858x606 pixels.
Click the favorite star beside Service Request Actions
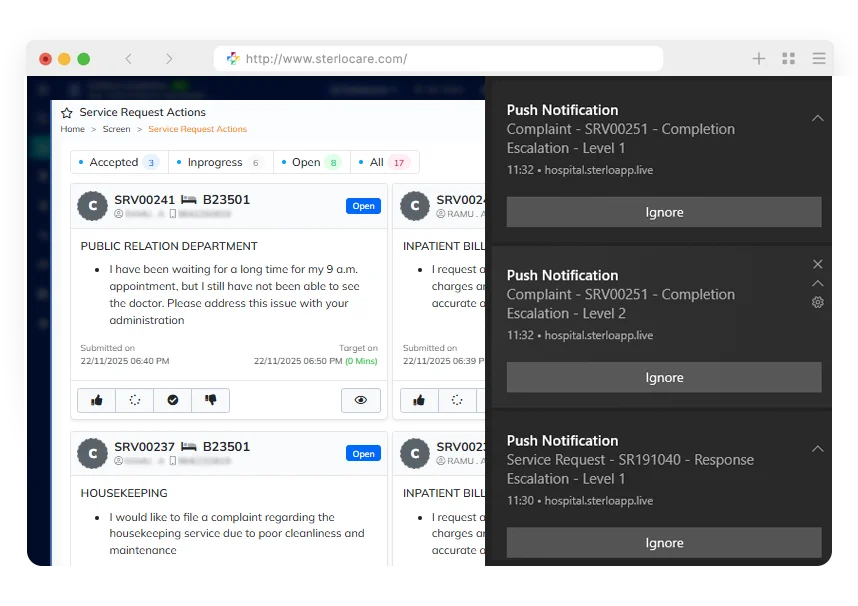[67, 113]
